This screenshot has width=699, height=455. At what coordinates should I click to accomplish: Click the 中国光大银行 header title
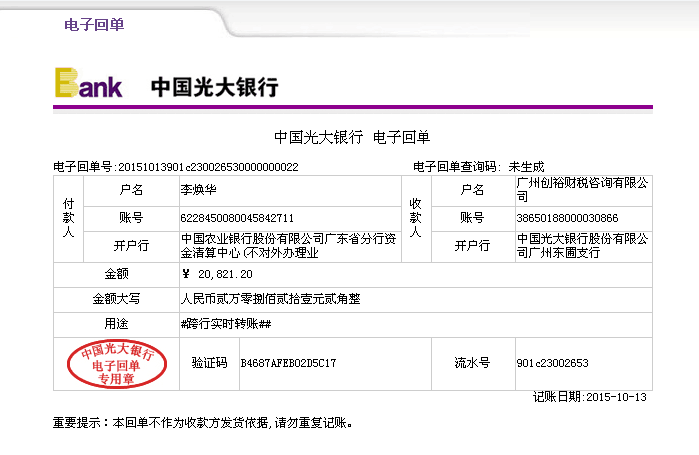tap(214, 87)
